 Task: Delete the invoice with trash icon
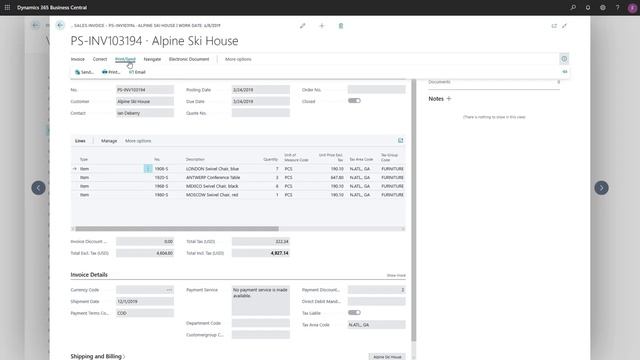point(341,26)
